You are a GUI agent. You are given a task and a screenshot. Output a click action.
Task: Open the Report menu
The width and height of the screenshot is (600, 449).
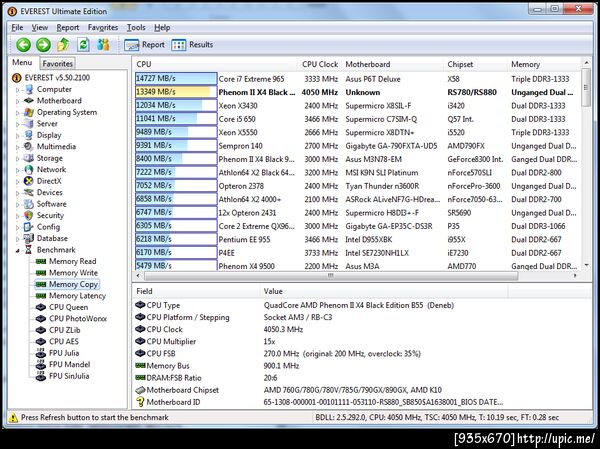pyautogui.click(x=68, y=28)
